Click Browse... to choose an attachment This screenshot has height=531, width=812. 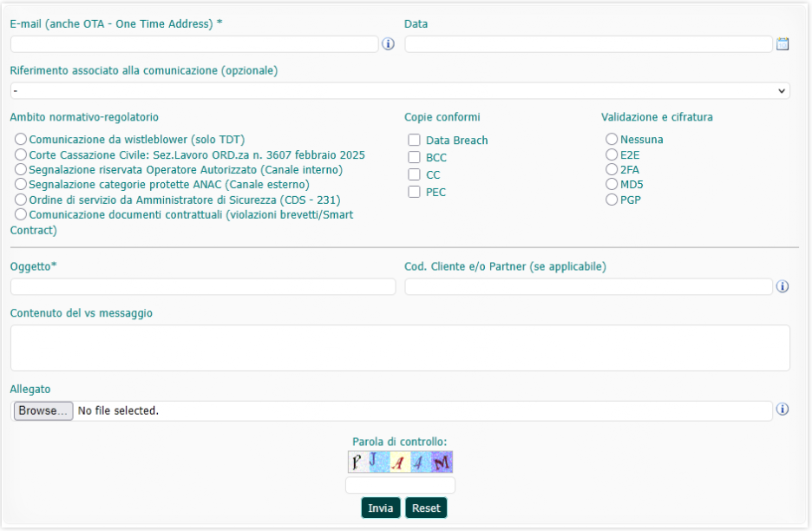[x=43, y=410]
